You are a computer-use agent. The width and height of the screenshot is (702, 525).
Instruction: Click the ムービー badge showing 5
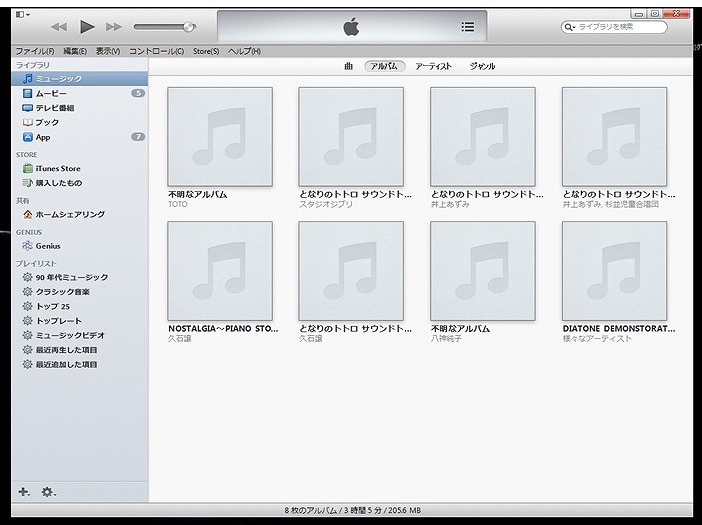pos(138,93)
